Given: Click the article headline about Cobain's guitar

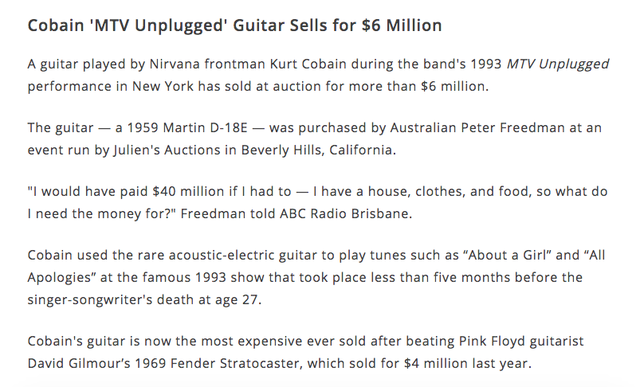Looking at the screenshot, I should pyautogui.click(x=235, y=26).
